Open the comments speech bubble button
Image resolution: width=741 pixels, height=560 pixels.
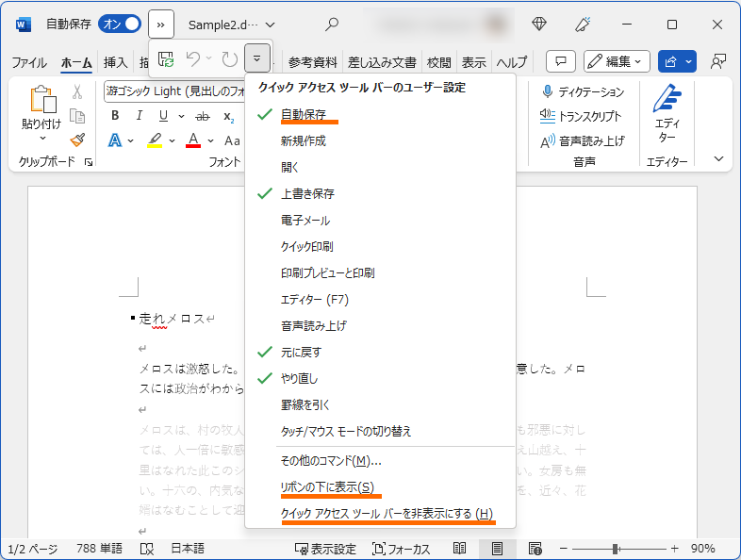click(x=561, y=61)
